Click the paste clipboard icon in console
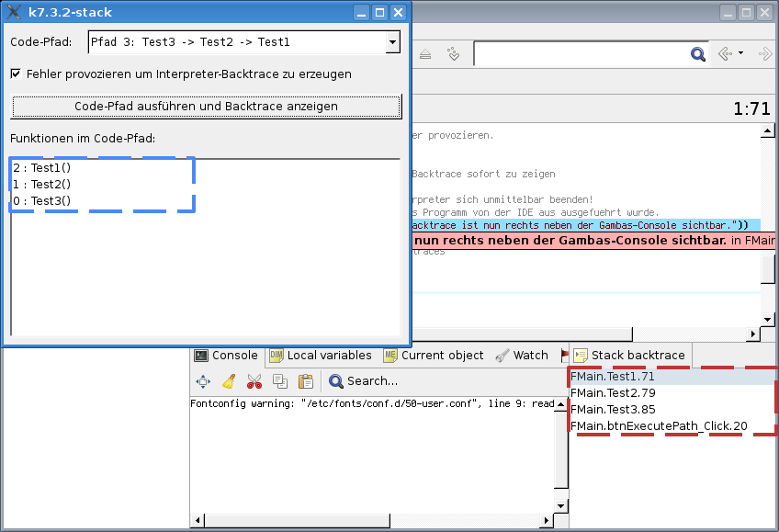Viewport: 779px width, 532px height. tap(306, 381)
